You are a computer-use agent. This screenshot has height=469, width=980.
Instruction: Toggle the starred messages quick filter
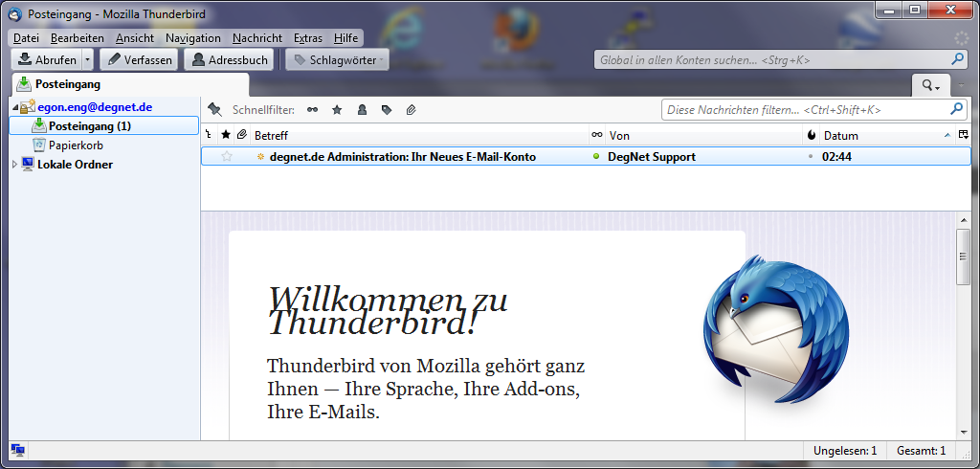[337, 110]
